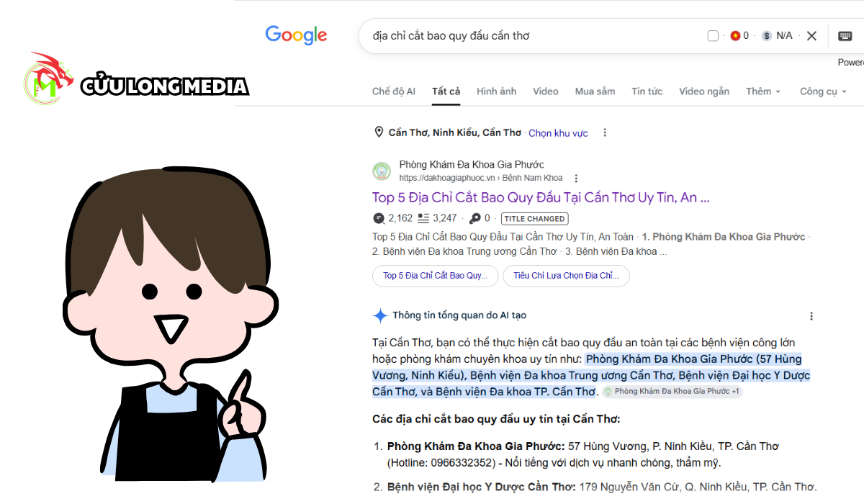
Task: Click the highlighted Bệnh viện Đa khoa TP. Cần Thơ text
Action: (516, 392)
